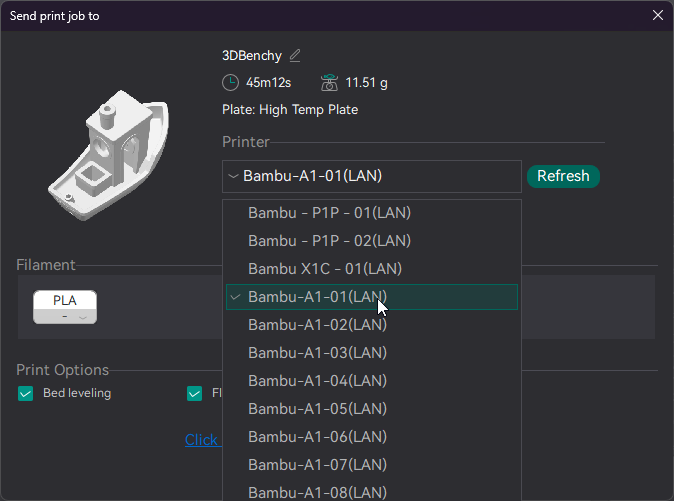This screenshot has width=674, height=501.
Task: Click the clock icon beside 45m12s
Action: tap(230, 82)
